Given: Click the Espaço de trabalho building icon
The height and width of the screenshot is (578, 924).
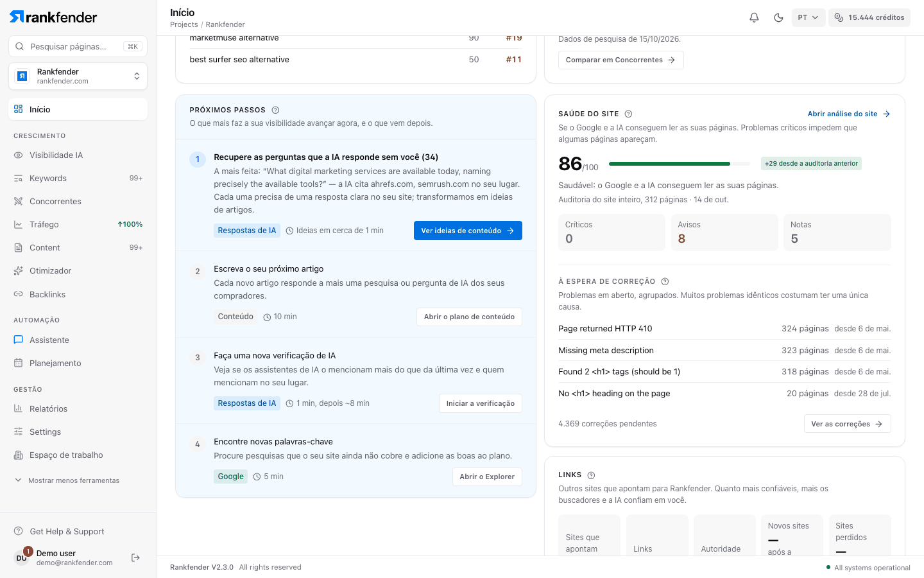Looking at the screenshot, I should click(x=18, y=455).
